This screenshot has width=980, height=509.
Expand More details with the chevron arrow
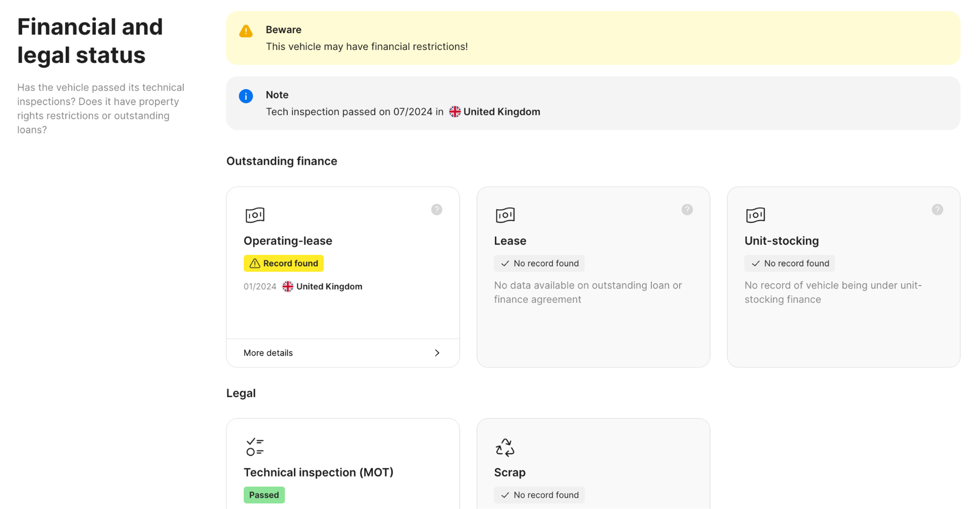tap(437, 353)
